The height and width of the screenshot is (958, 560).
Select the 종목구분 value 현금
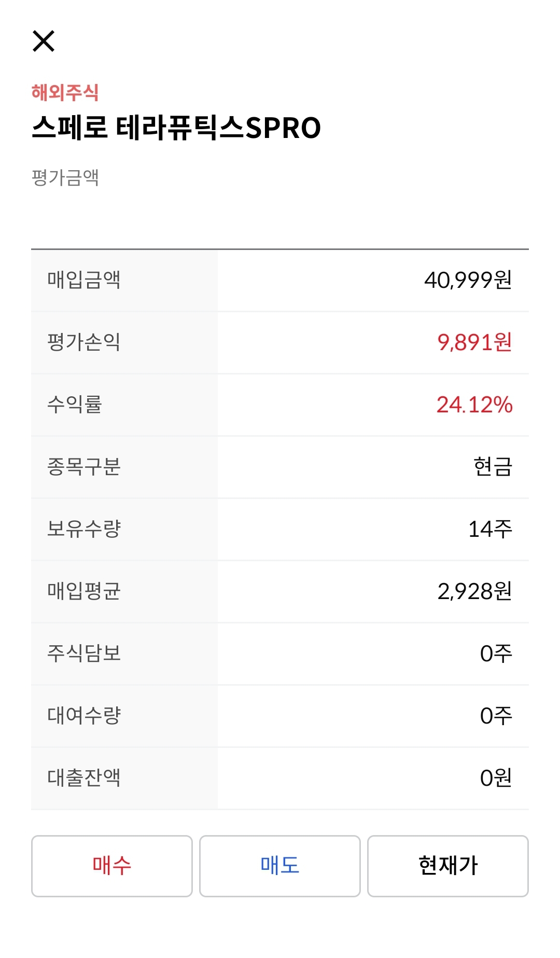493,467
